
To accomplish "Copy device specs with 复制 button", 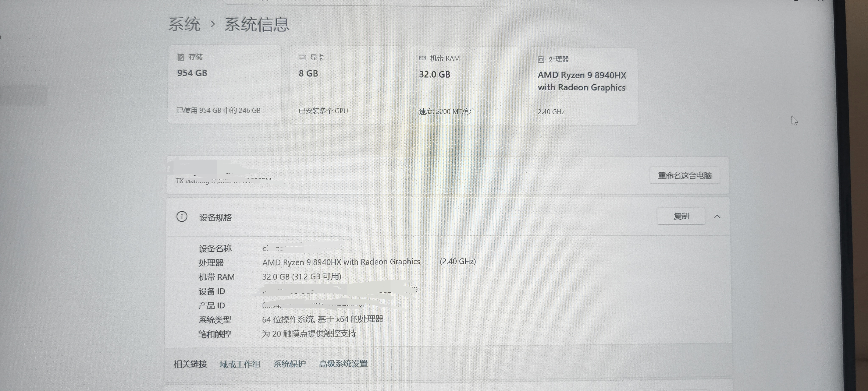I will coord(681,216).
